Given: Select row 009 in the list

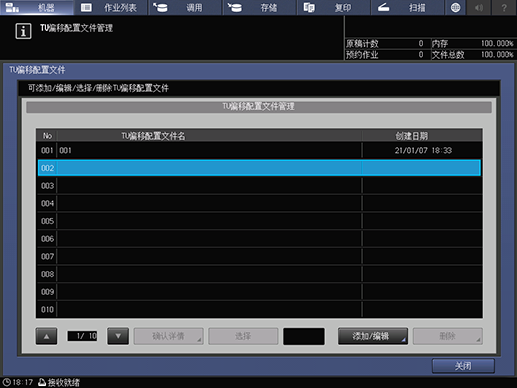Looking at the screenshot, I should pos(259,292).
